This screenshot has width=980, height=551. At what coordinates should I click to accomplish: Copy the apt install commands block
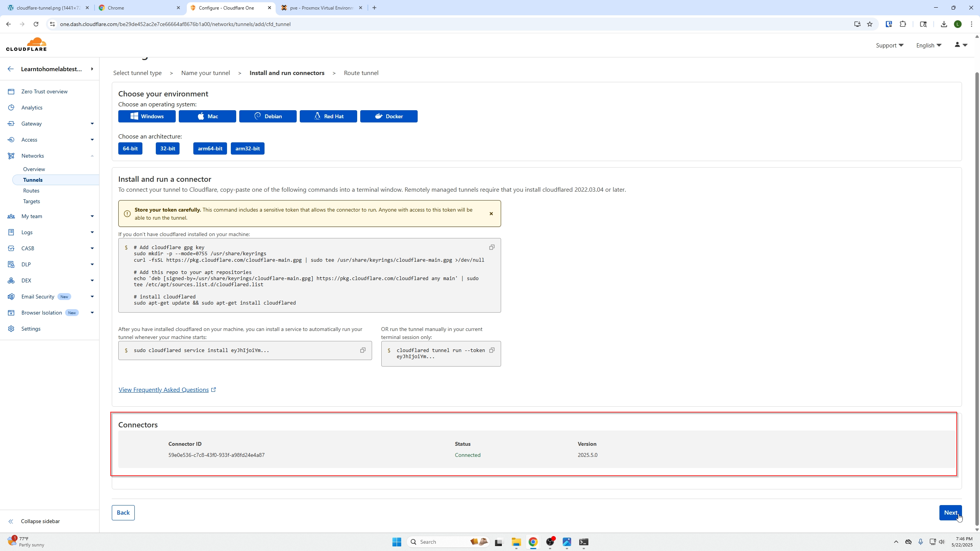tap(492, 247)
